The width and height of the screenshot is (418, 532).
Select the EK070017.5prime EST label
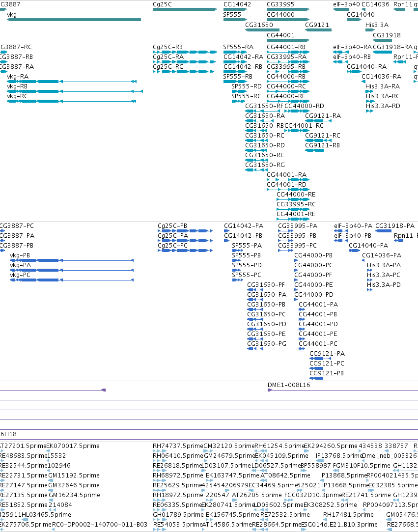click(73, 446)
